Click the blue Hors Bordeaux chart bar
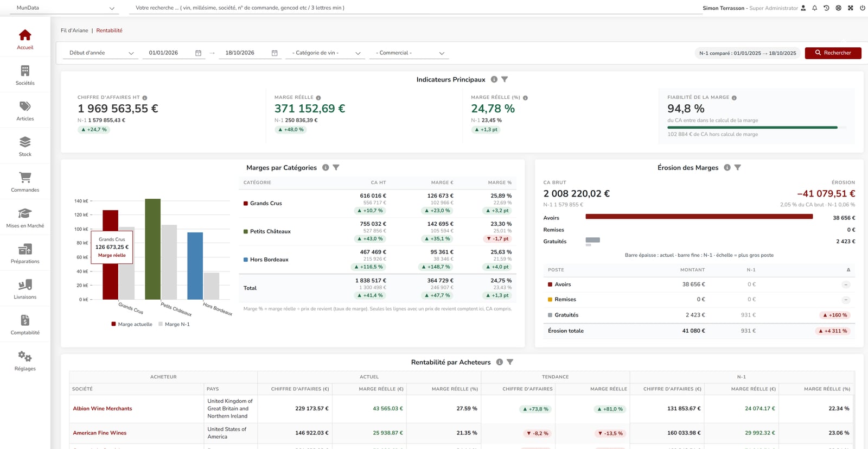The height and width of the screenshot is (449, 868). click(195, 266)
